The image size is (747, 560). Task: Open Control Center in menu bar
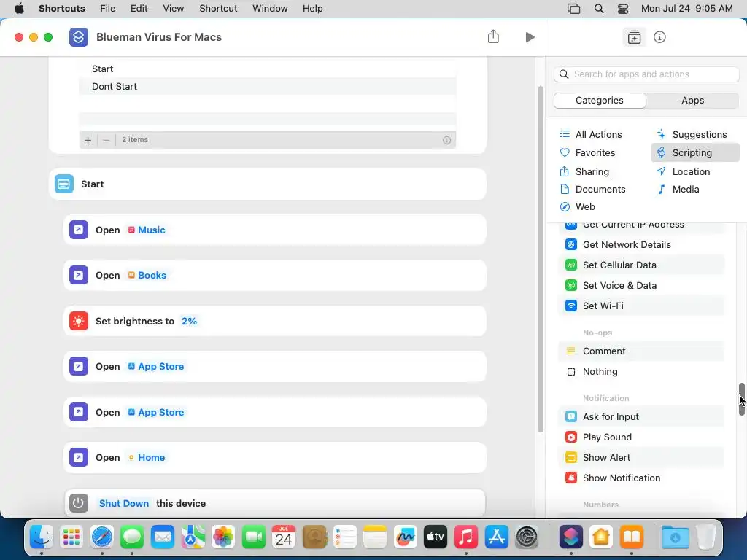click(623, 9)
